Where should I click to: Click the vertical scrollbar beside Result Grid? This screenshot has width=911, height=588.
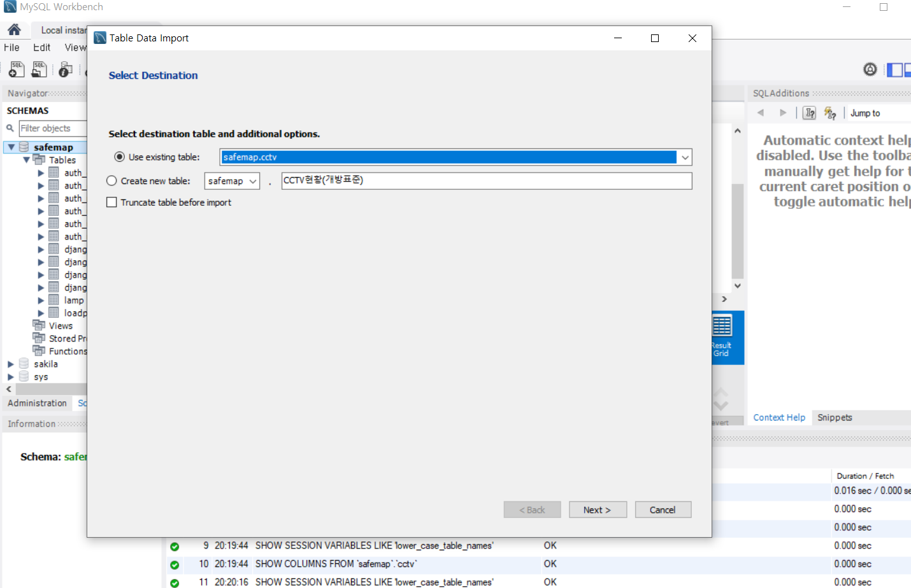738,231
